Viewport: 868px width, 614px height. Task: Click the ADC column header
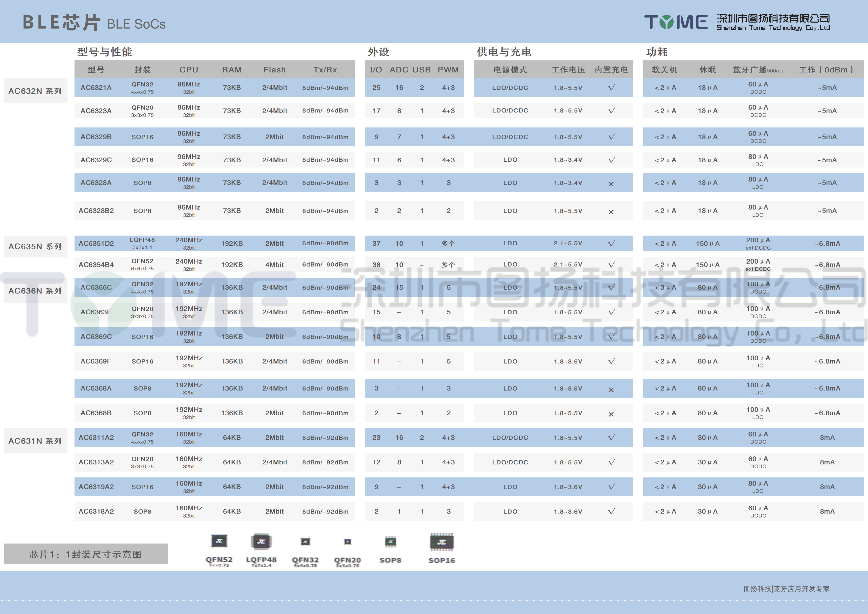pyautogui.click(x=399, y=70)
